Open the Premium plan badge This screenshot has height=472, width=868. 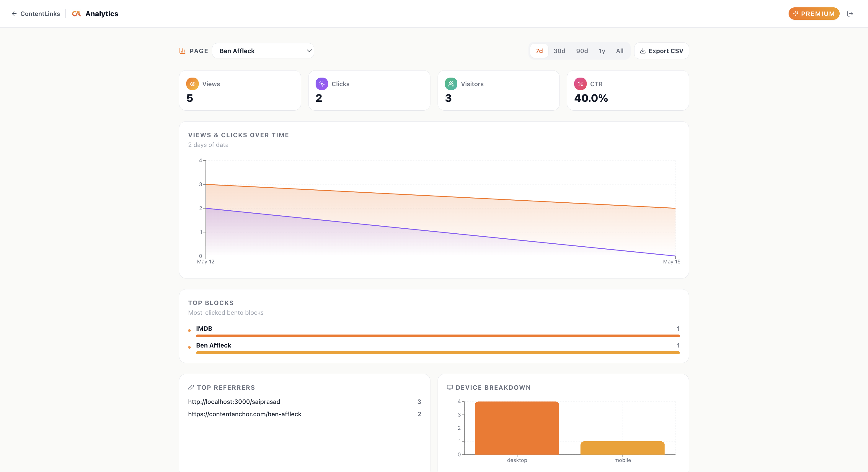[814, 14]
